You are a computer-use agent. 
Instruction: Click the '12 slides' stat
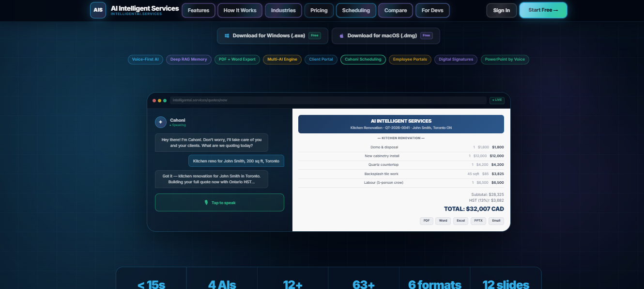pos(506,284)
